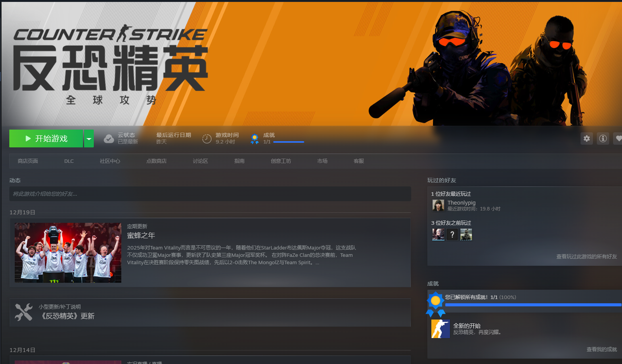Image resolution: width=622 pixels, height=364 pixels.
Task: Go to 社区中心 tab
Action: point(110,161)
